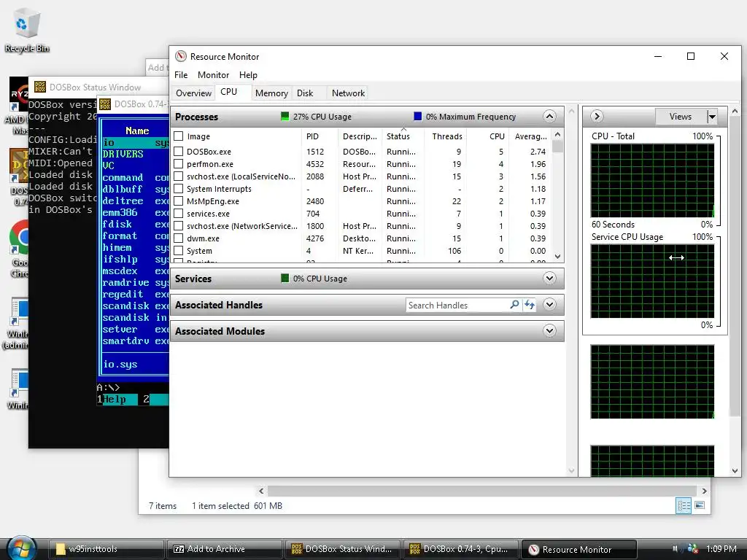The height and width of the screenshot is (560, 747).
Task: Expand the Services section
Action: (x=549, y=278)
